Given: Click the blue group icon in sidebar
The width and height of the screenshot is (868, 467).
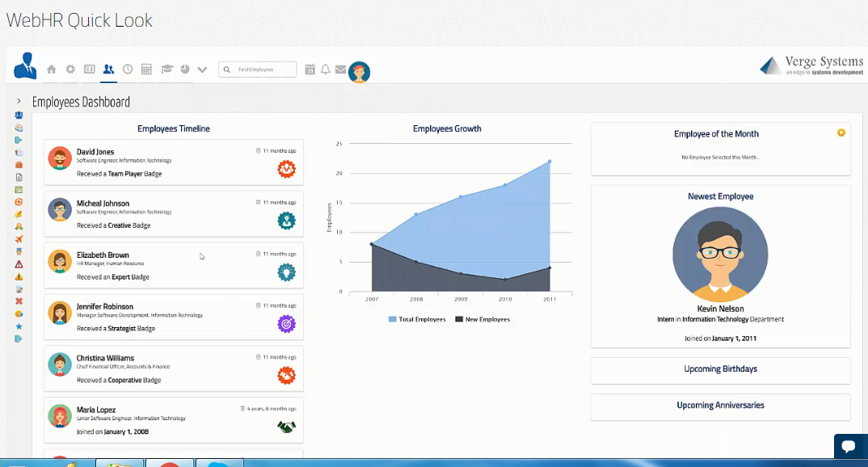Looking at the screenshot, I should coord(19,115).
